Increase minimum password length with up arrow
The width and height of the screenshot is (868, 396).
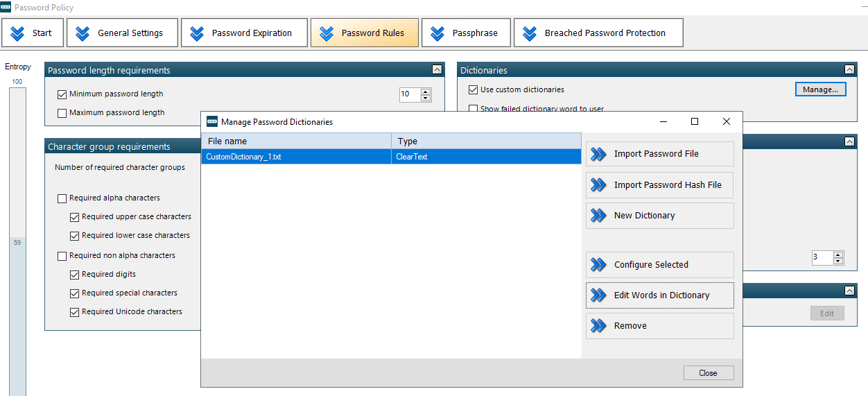[426, 92]
